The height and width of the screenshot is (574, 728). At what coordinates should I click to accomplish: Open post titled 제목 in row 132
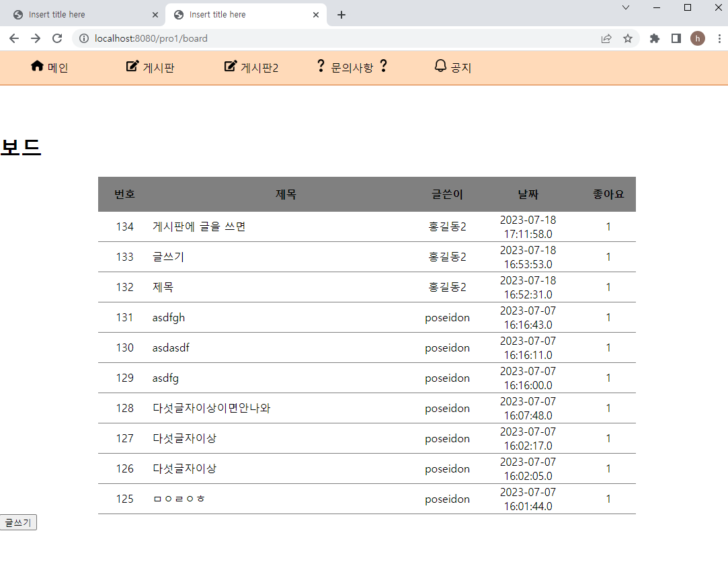click(163, 287)
